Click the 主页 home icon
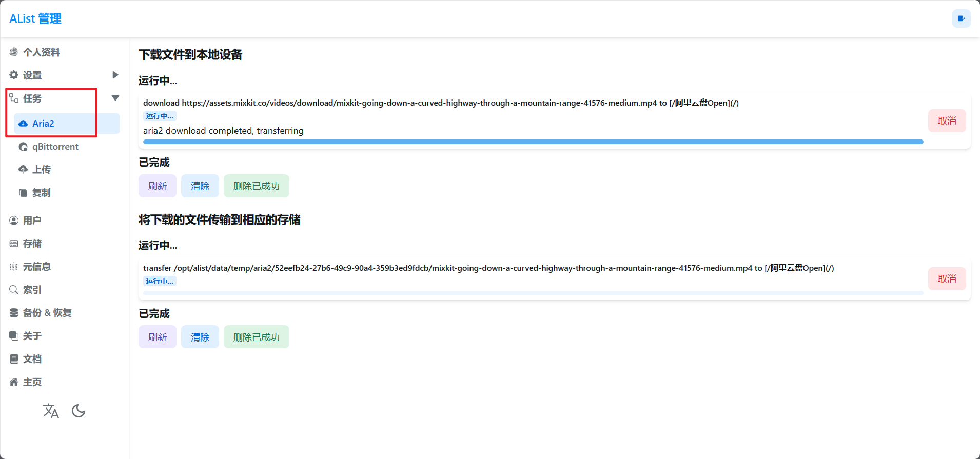Viewport: 980px width, 459px height. pyautogui.click(x=14, y=382)
